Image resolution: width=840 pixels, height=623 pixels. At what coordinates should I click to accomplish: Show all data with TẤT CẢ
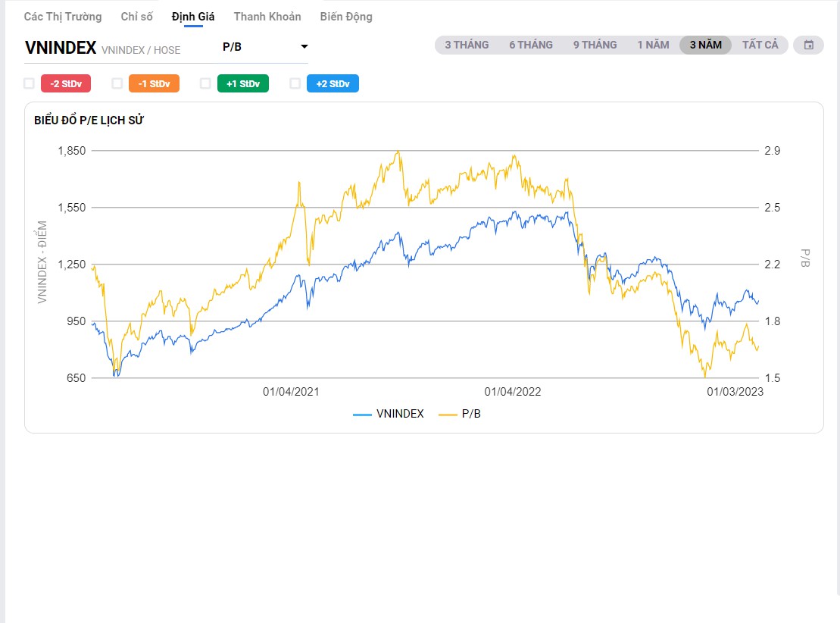point(760,45)
